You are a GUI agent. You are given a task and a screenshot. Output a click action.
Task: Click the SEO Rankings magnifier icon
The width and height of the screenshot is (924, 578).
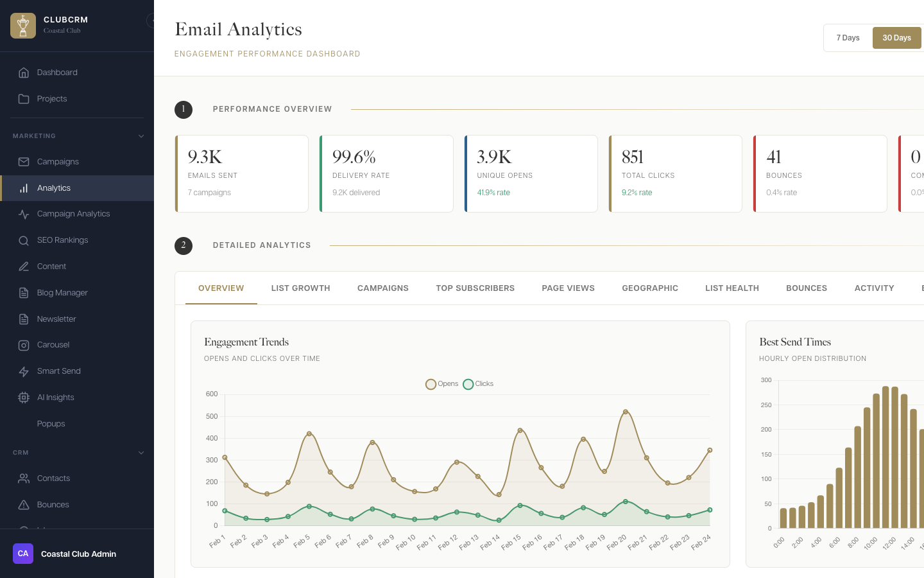[x=24, y=240]
